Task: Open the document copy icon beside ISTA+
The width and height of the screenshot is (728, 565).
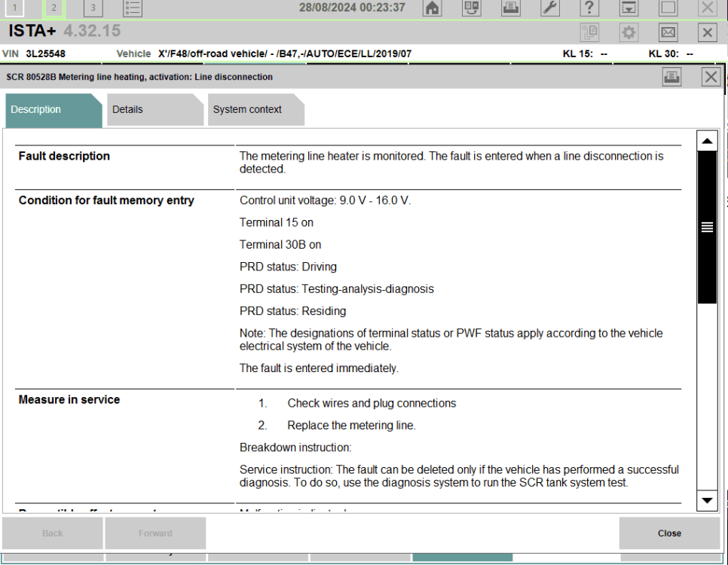Action: (589, 32)
